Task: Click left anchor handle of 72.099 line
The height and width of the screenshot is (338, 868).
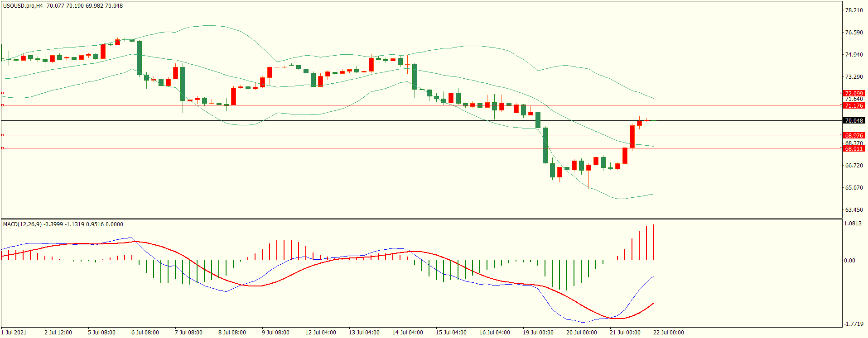Action: 3,93
